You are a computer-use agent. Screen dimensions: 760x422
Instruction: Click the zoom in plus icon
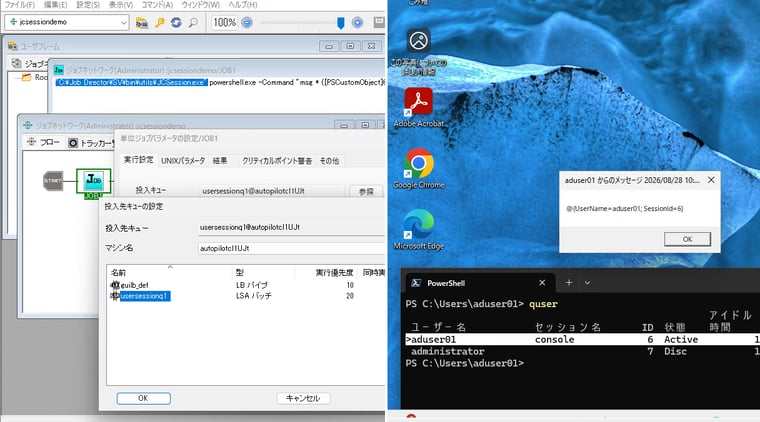pyautogui.click(x=357, y=23)
